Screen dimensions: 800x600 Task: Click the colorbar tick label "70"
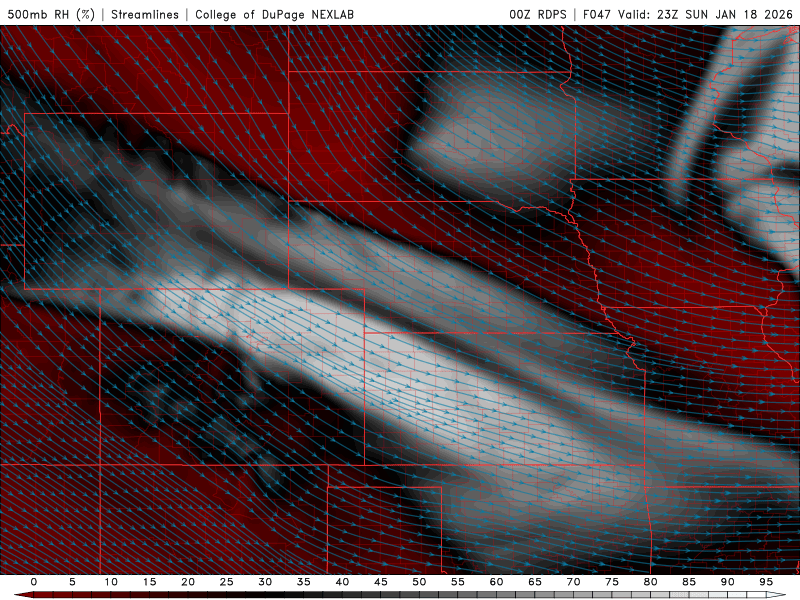tap(573, 582)
